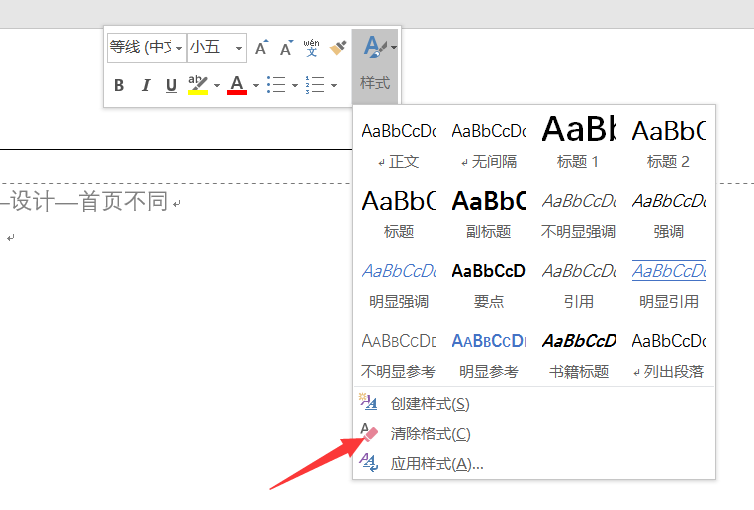
Task: Select the 书籍标题 style
Action: pos(578,354)
